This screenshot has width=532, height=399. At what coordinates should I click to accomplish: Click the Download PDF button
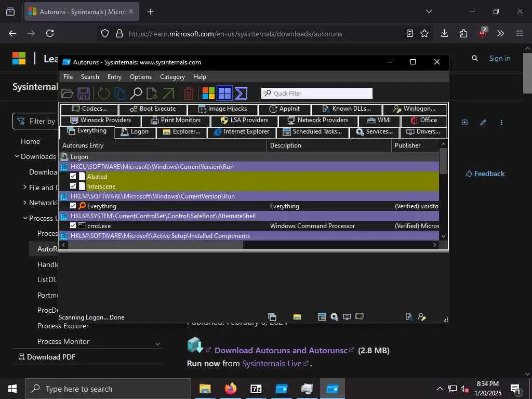(47, 357)
